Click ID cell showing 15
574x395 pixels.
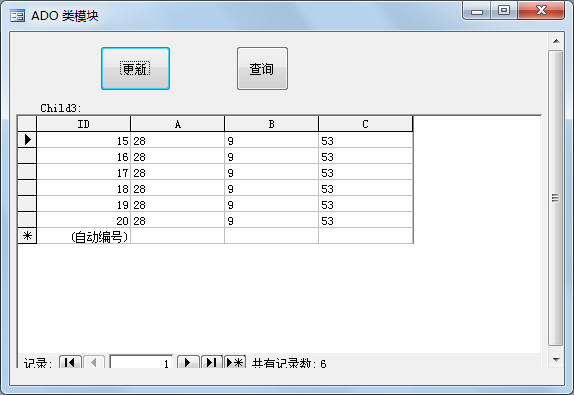click(x=83, y=140)
